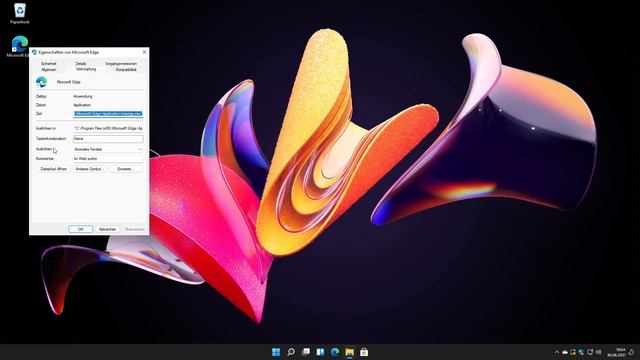This screenshot has width=640, height=360.
Task: Open Microsoft Store from the taskbar
Action: pyautogui.click(x=364, y=352)
